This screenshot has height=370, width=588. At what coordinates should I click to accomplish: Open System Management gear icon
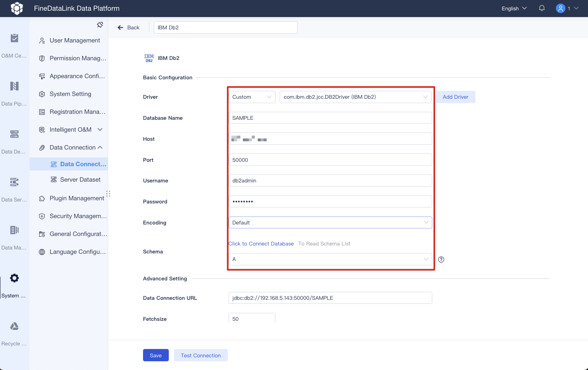[14, 278]
